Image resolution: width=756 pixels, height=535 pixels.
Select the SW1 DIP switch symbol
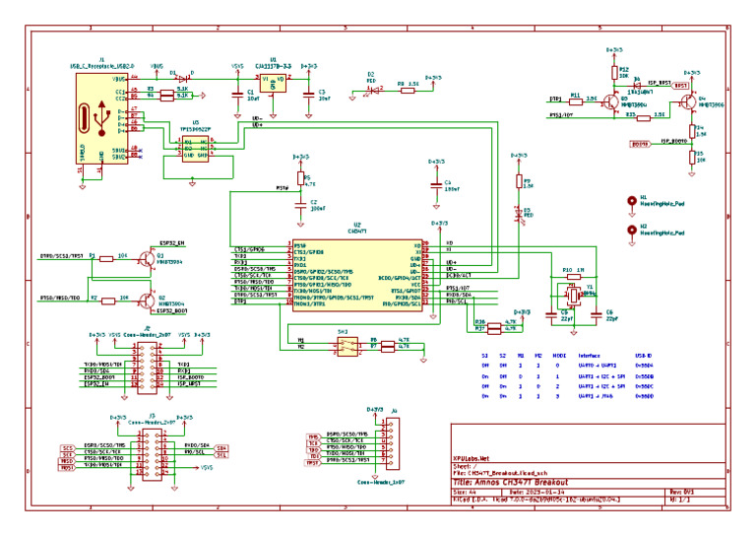[x=347, y=347]
